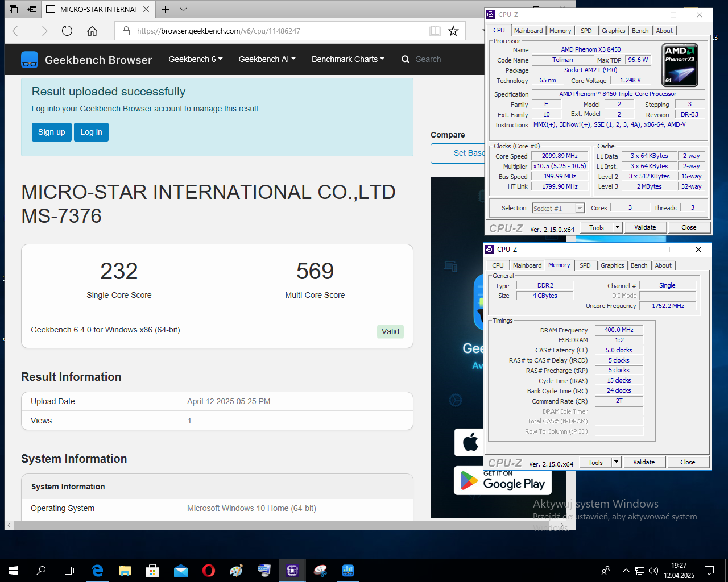Launch Opera browser from taskbar
Screen dimensions: 728x582
(x=209, y=571)
